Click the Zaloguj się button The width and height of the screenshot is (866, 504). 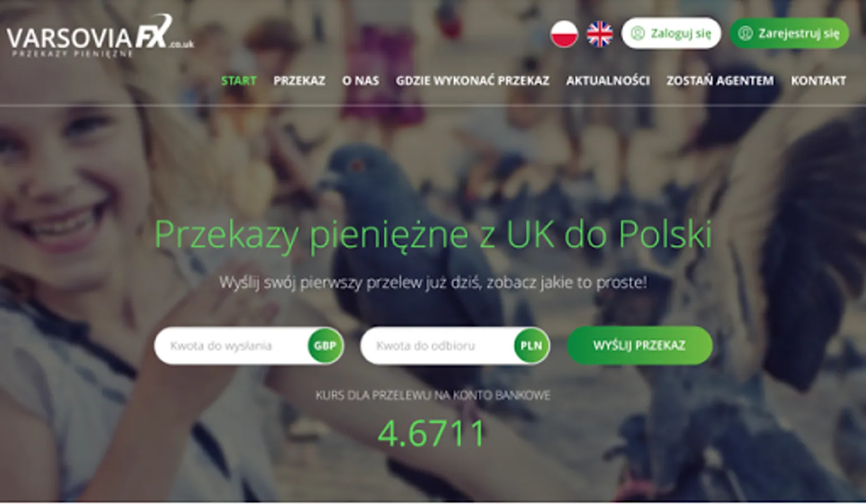pyautogui.click(x=671, y=34)
